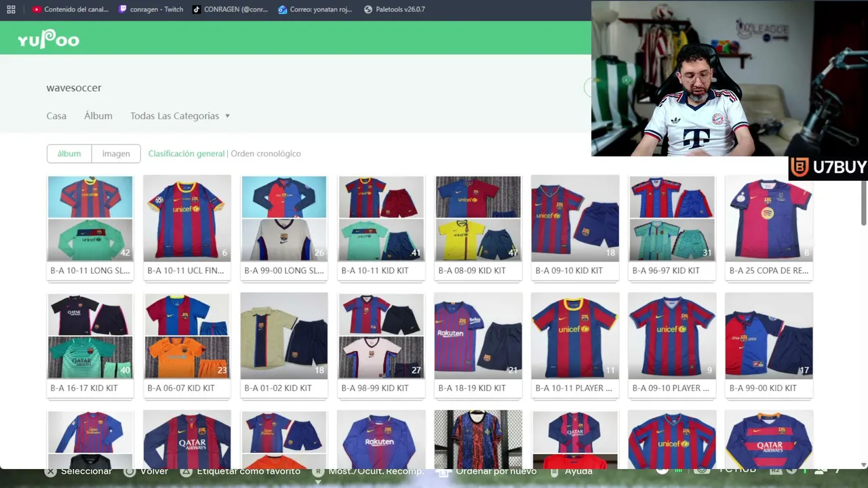The image size is (868, 488).
Task: Open the B-A 06-07 KID KIT album
Action: click(x=187, y=345)
